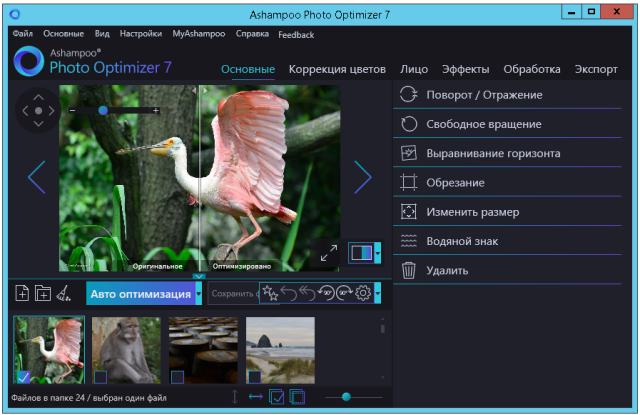Click the add folder icon
Viewport: 640px width, 415px height.
(43, 293)
